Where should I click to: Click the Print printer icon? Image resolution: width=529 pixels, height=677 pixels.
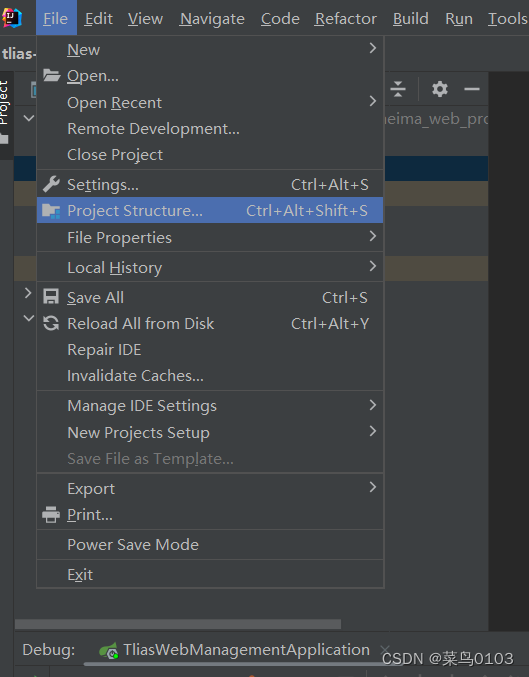click(51, 514)
